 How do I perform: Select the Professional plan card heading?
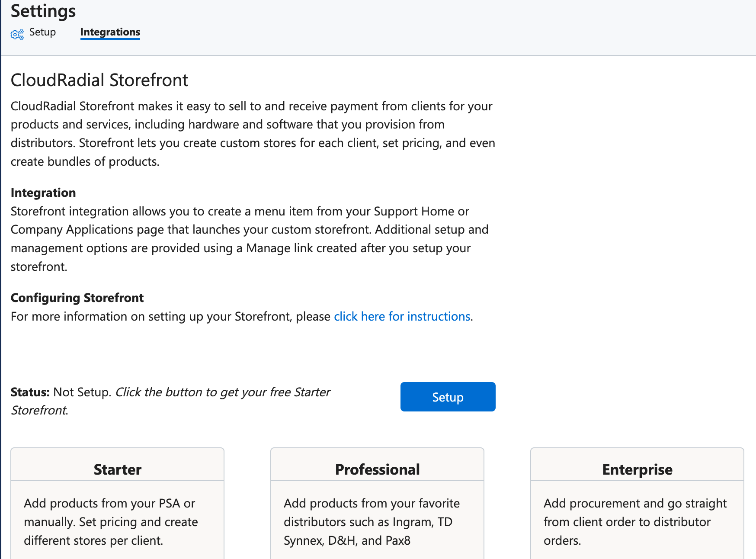(377, 469)
